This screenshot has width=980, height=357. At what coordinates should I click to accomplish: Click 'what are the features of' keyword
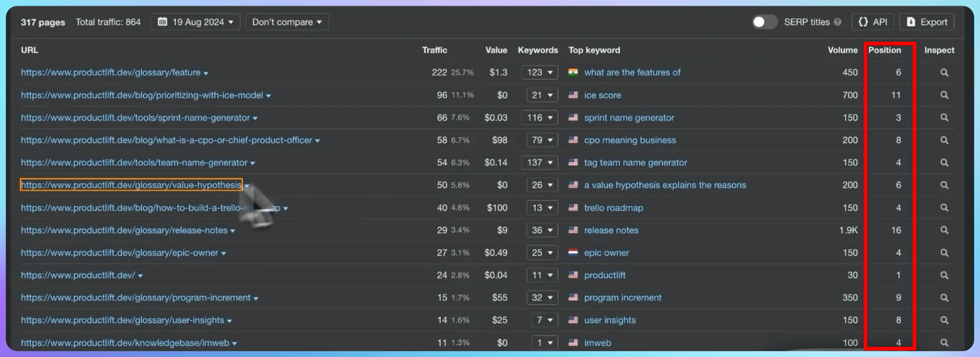pos(632,72)
